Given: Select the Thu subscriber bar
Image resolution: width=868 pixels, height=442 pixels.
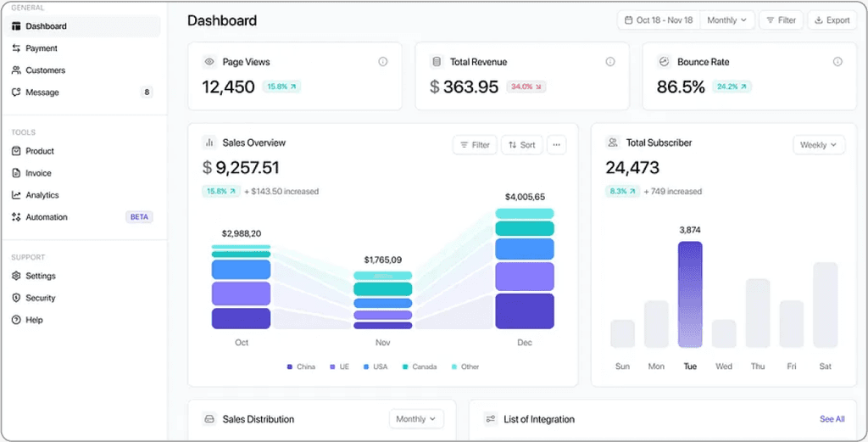Looking at the screenshot, I should click(758, 313).
